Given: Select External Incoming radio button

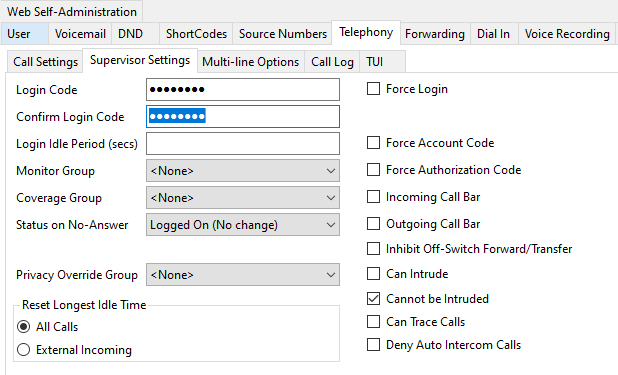Looking at the screenshot, I should click(x=24, y=349).
